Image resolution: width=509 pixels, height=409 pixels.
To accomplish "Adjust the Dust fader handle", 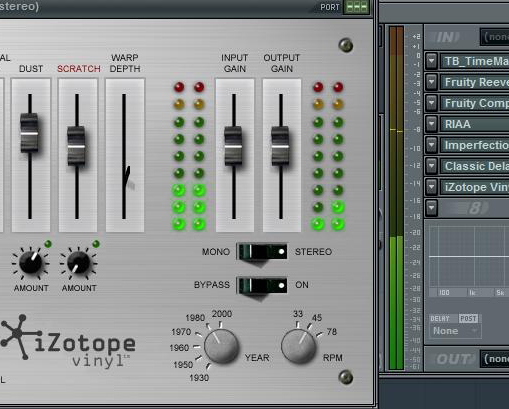I will (30, 133).
